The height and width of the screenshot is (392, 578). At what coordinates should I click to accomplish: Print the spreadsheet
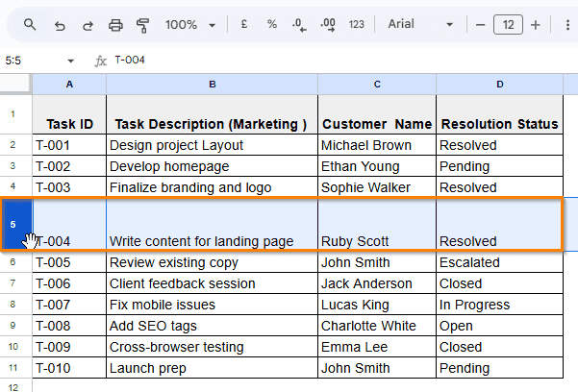point(115,24)
